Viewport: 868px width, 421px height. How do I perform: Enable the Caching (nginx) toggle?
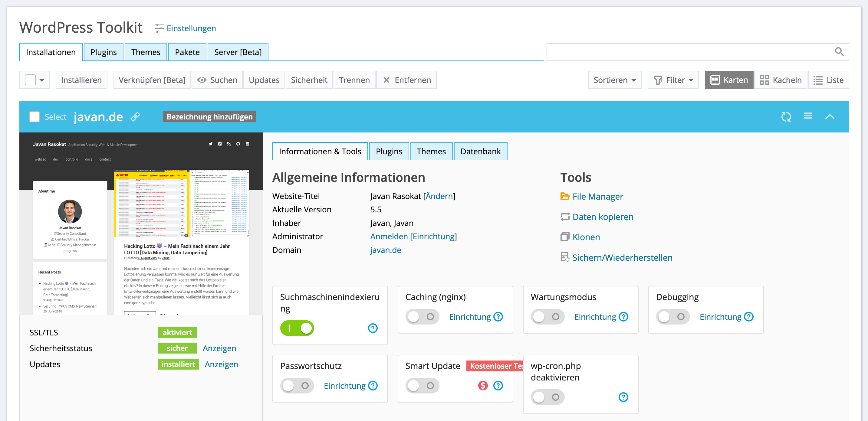click(422, 317)
